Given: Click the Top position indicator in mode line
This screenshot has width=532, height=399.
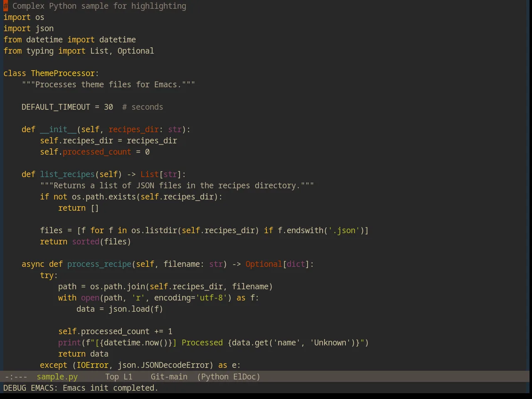Looking at the screenshot, I should (x=112, y=377).
